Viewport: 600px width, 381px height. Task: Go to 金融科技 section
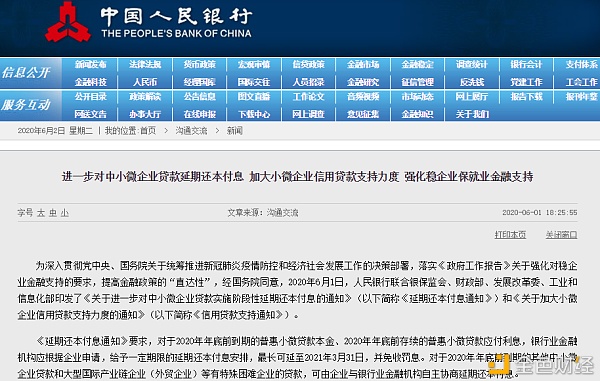coord(90,82)
